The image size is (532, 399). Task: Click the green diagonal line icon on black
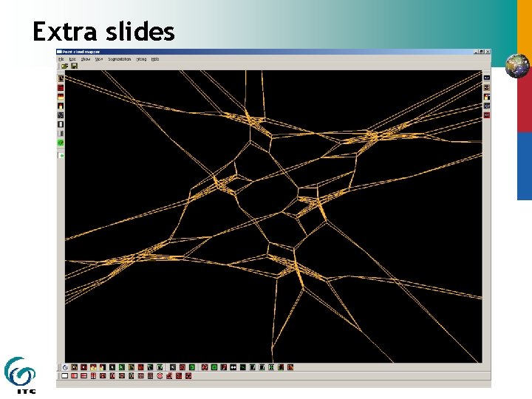pos(242,367)
